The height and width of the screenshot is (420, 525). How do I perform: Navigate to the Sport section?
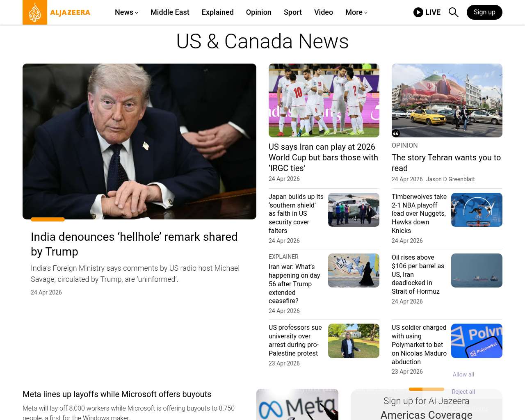pos(293,12)
